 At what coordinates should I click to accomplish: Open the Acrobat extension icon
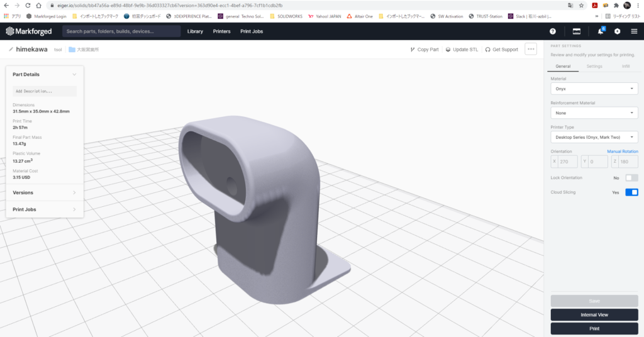point(595,5)
